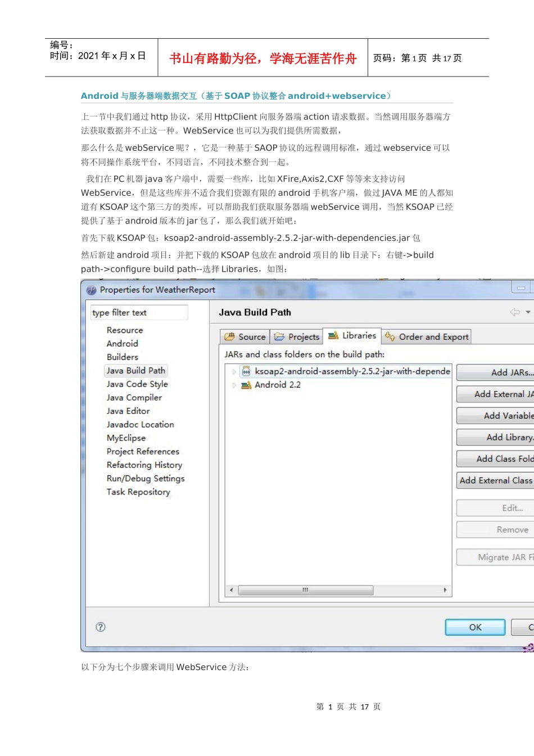
Task: Select MyEclipse tree item
Action: pyautogui.click(x=126, y=438)
